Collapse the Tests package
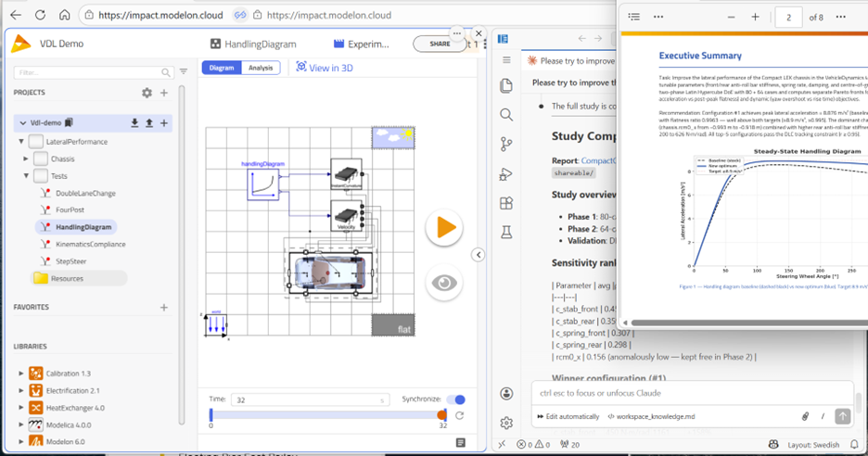This screenshot has height=456, width=868. (25, 176)
